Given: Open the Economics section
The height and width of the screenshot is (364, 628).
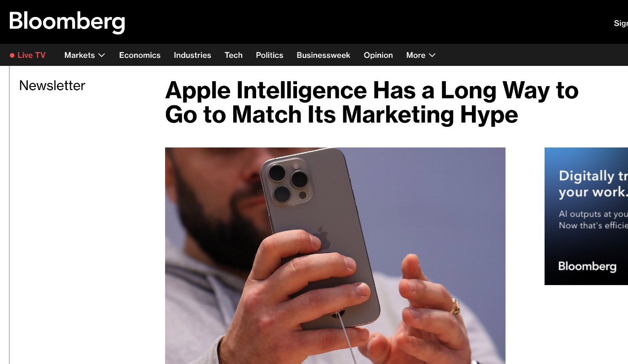Looking at the screenshot, I should 140,55.
